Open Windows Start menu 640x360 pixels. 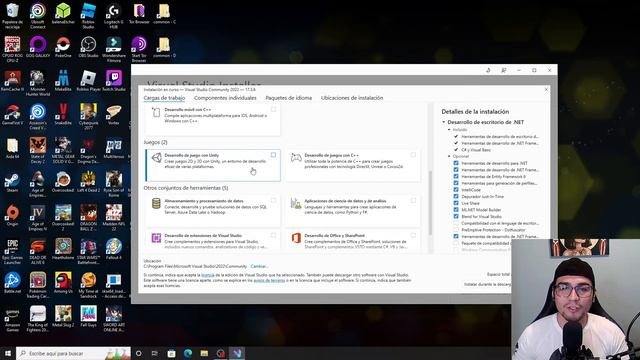tap(7, 353)
